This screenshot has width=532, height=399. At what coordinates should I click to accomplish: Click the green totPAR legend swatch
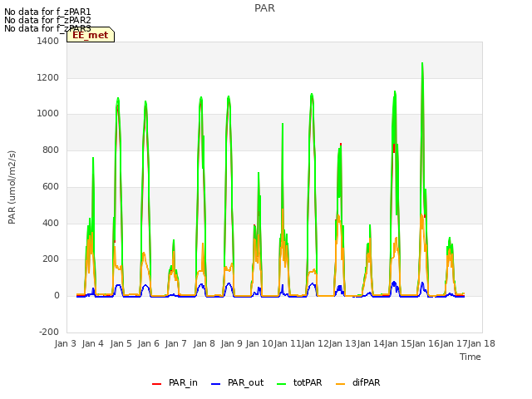click(282, 384)
